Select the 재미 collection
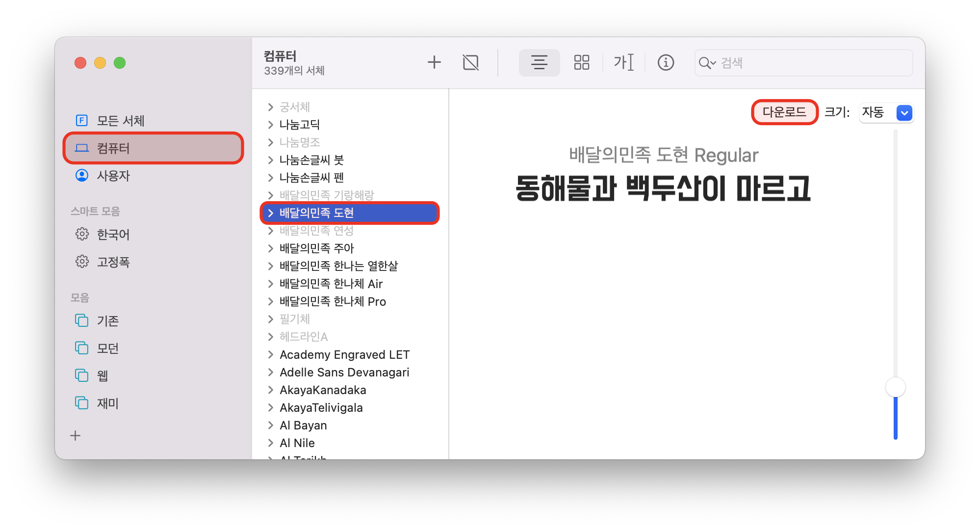 pyautogui.click(x=108, y=403)
